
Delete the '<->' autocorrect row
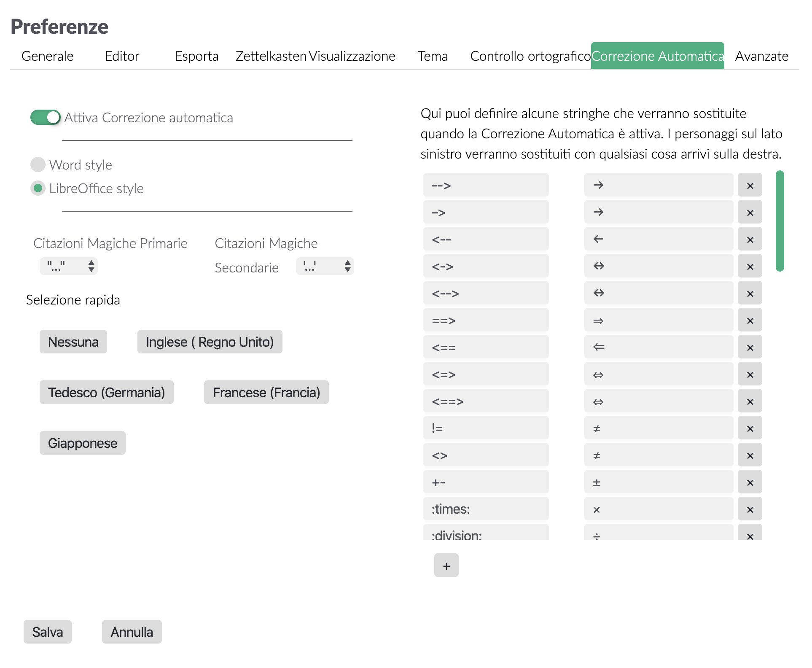tap(750, 266)
